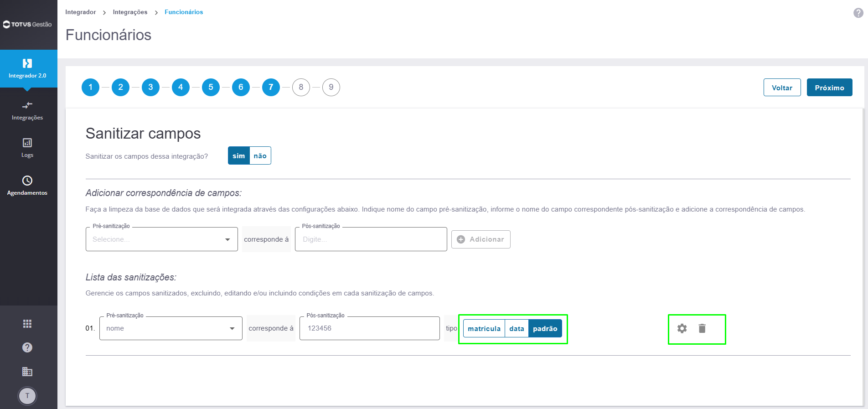This screenshot has height=409, width=868.
Task: Click the Próximo button
Action: (x=830, y=88)
